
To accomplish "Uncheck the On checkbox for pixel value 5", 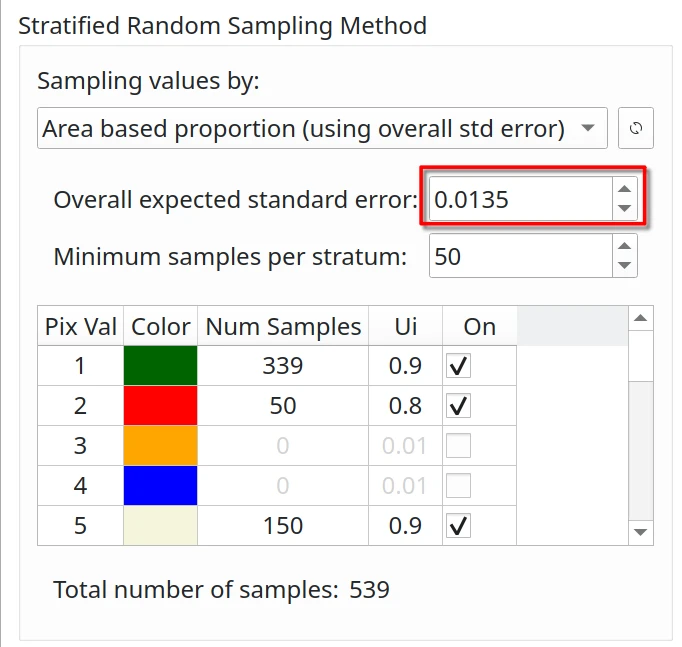I will pyautogui.click(x=458, y=526).
